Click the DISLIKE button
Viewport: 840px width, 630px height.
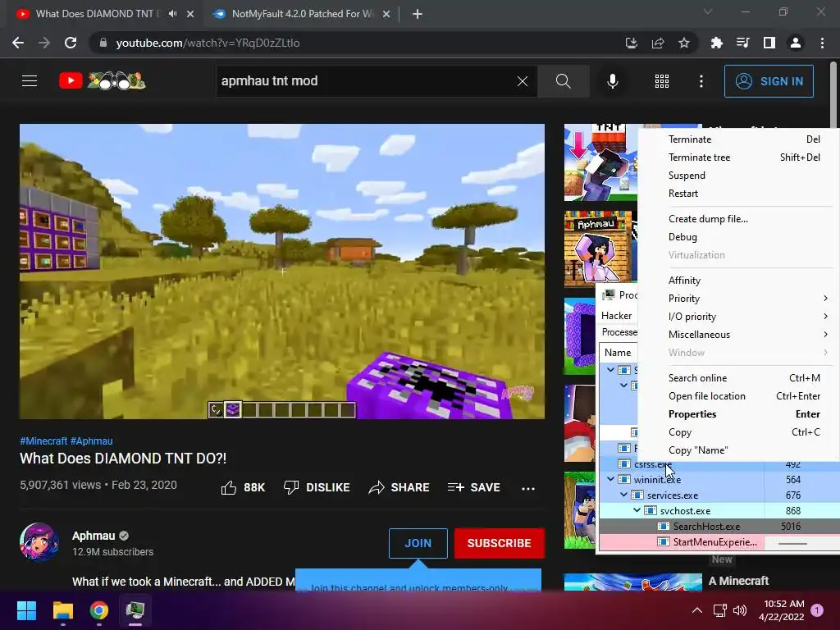tap(317, 487)
